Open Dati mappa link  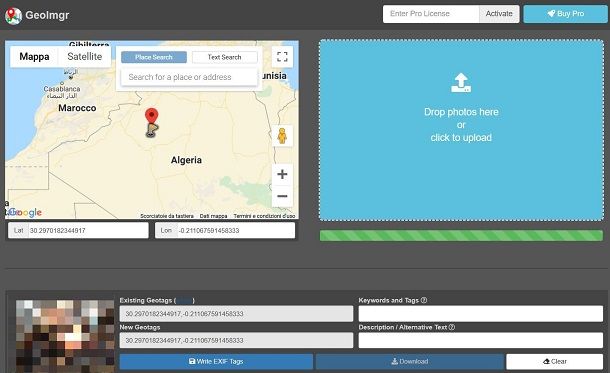(x=213, y=215)
